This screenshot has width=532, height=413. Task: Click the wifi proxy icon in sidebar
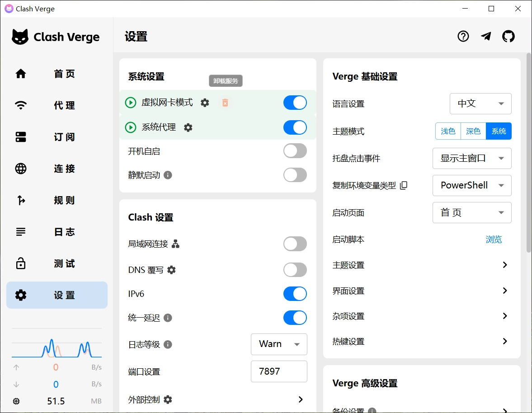click(x=21, y=105)
